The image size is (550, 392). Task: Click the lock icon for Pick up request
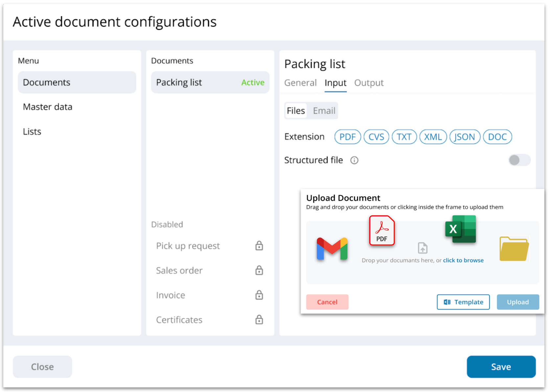[259, 246]
